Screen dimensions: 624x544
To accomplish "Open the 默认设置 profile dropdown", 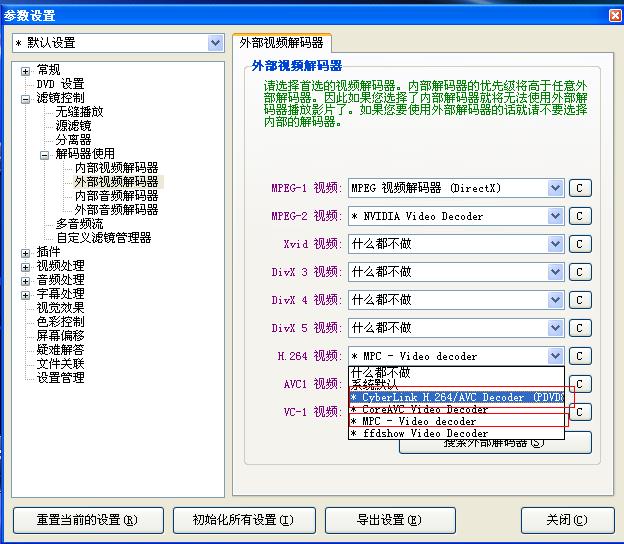I will tap(214, 43).
